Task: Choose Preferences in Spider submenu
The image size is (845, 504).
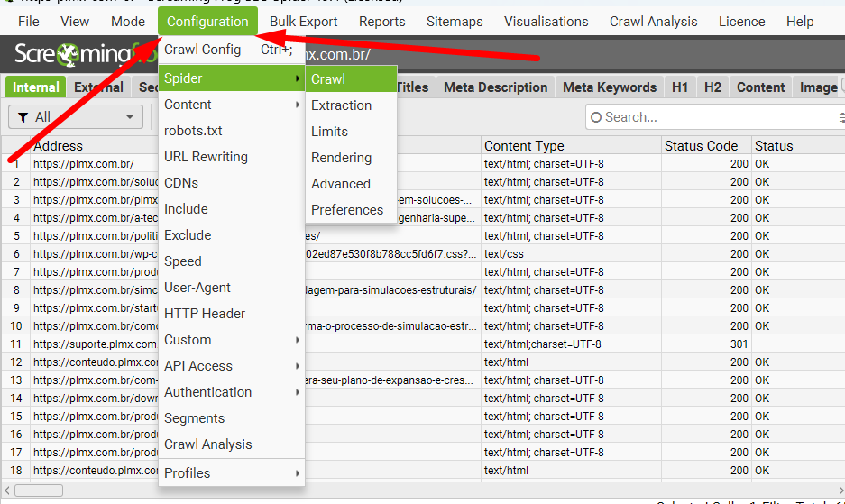Action: (x=351, y=210)
